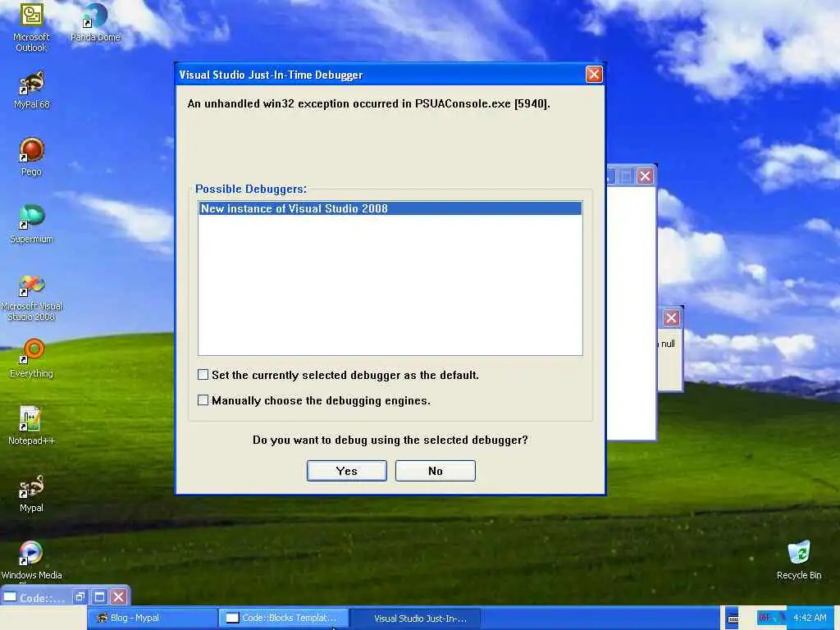840x630 pixels.
Task: Click the taskbar clock showing 4:42 AM
Action: [810, 619]
